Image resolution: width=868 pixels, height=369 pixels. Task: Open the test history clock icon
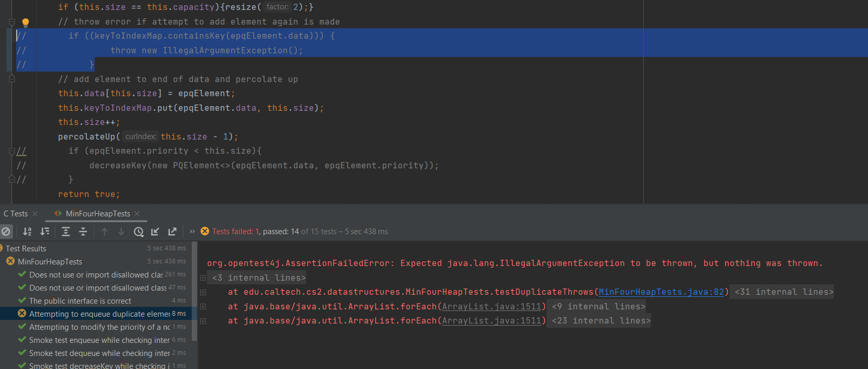click(x=138, y=232)
